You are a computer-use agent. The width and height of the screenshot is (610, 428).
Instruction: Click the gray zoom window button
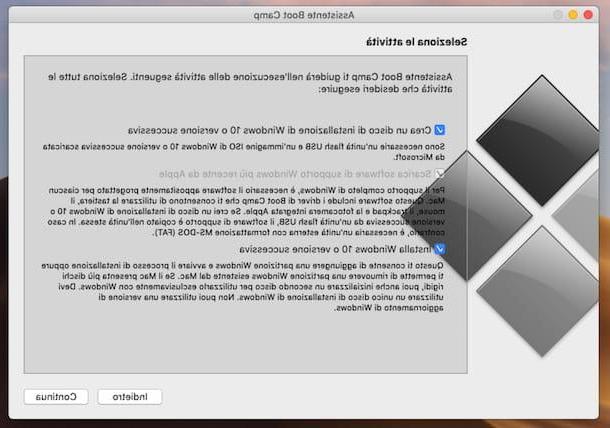[558, 15]
